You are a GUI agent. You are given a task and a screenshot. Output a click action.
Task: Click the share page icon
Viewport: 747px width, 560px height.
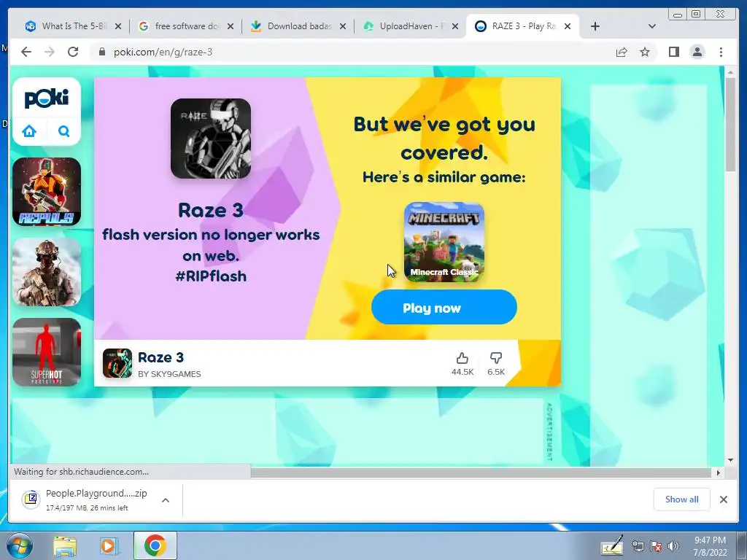tap(622, 52)
